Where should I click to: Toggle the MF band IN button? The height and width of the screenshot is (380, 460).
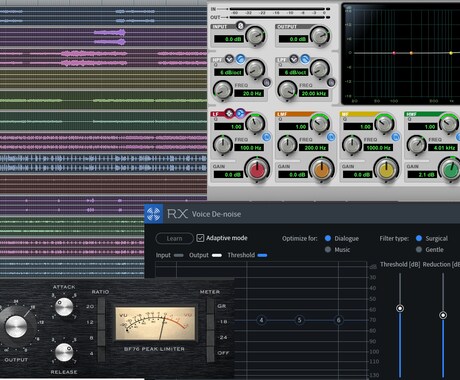point(395,137)
